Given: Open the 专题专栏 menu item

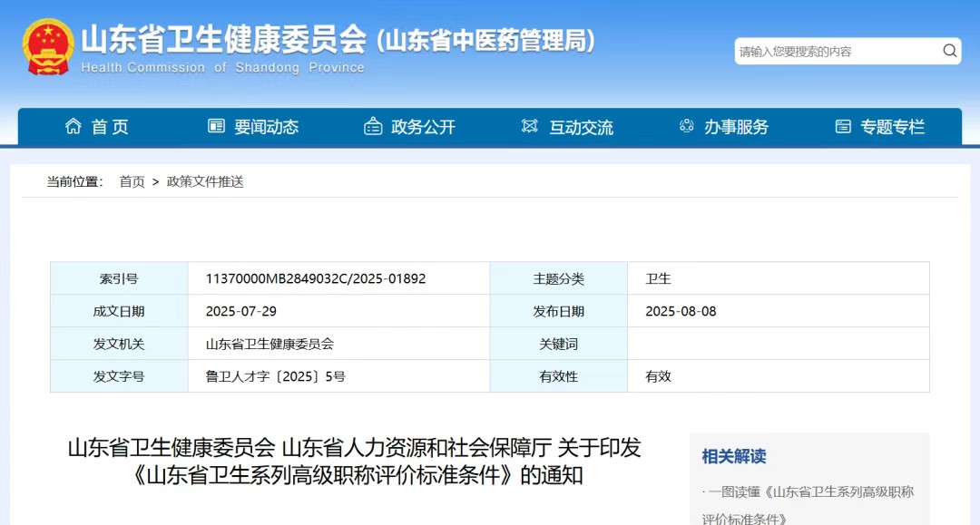Looking at the screenshot, I should (x=893, y=127).
